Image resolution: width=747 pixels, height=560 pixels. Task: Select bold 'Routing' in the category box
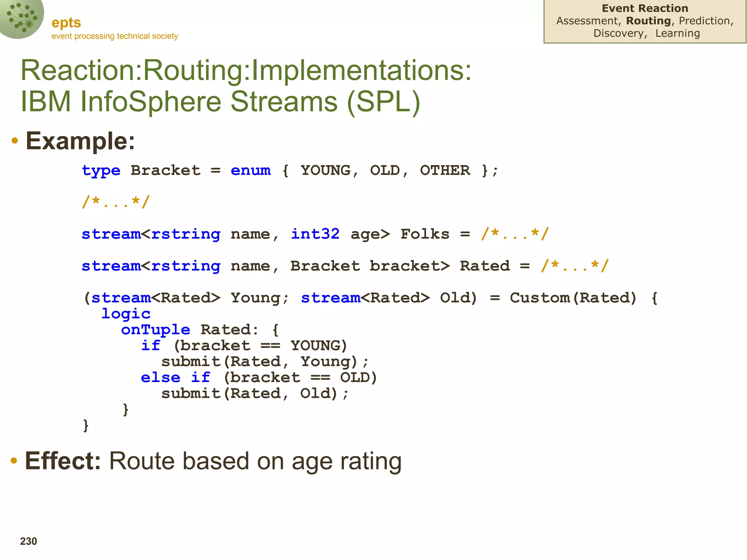click(x=648, y=21)
